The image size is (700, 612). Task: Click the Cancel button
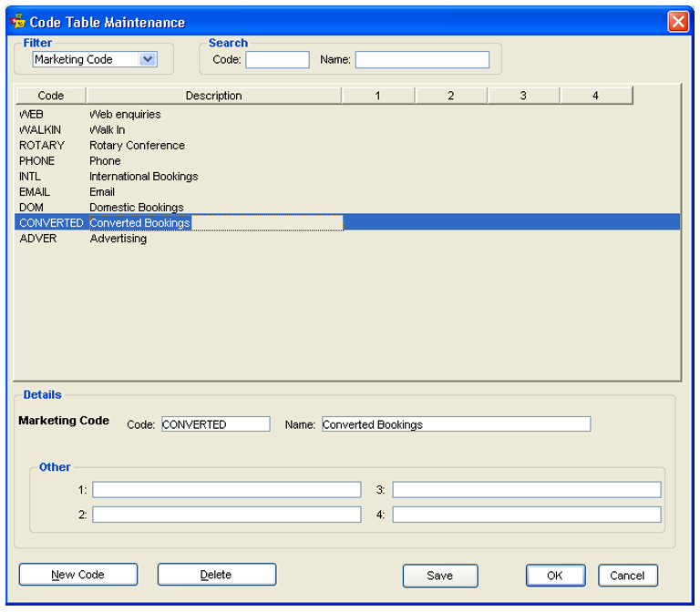point(628,576)
